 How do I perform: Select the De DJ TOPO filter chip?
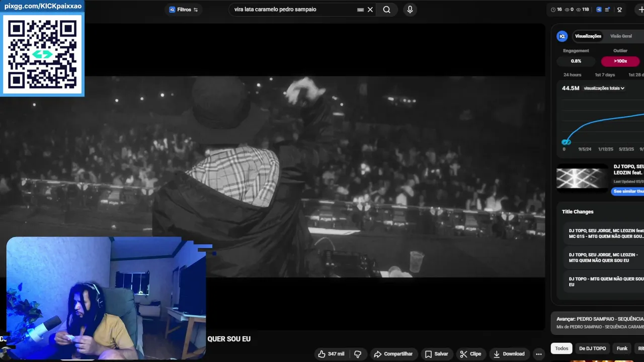592,348
